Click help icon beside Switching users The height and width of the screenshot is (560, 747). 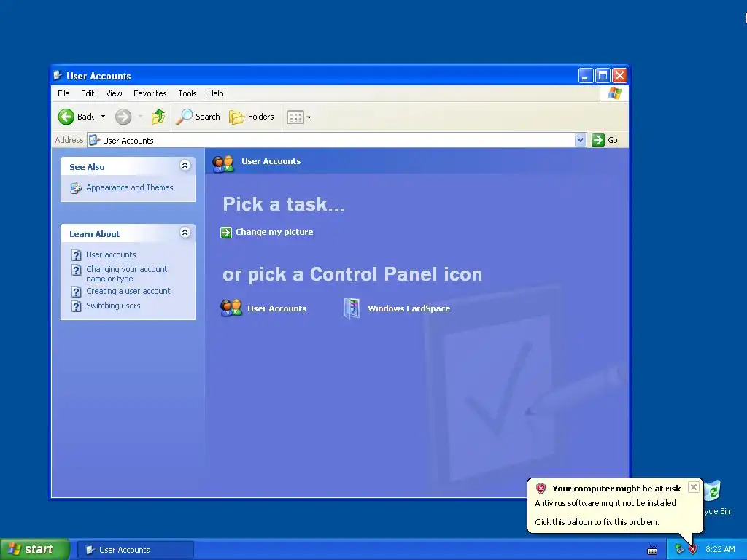(x=76, y=306)
